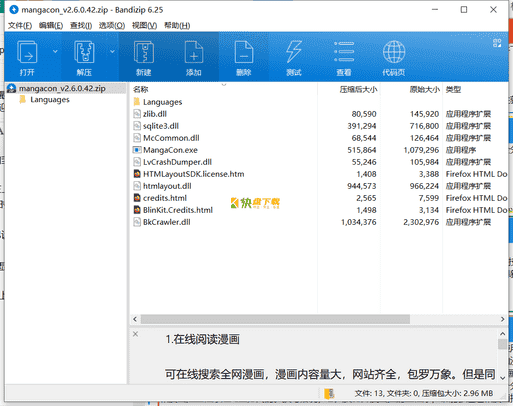The image size is (513, 406).
Task: Click the right arrow of horizontal scrollbar
Action: (502, 319)
